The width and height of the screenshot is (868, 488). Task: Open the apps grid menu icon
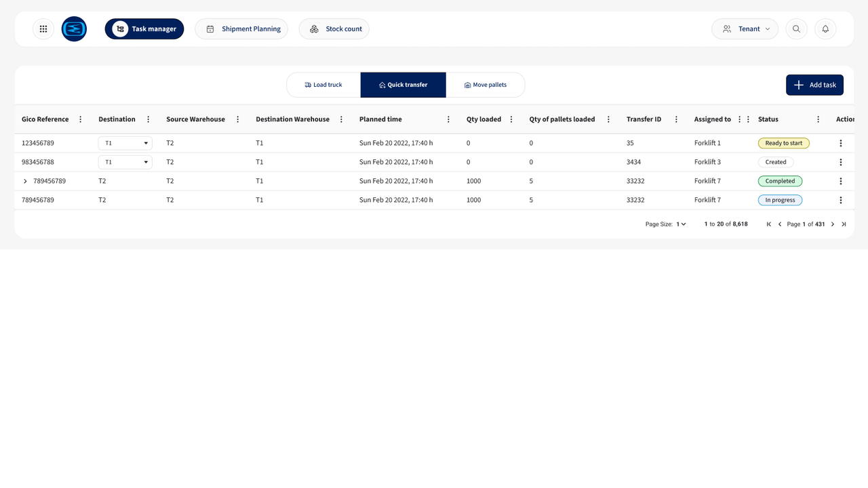tap(43, 29)
